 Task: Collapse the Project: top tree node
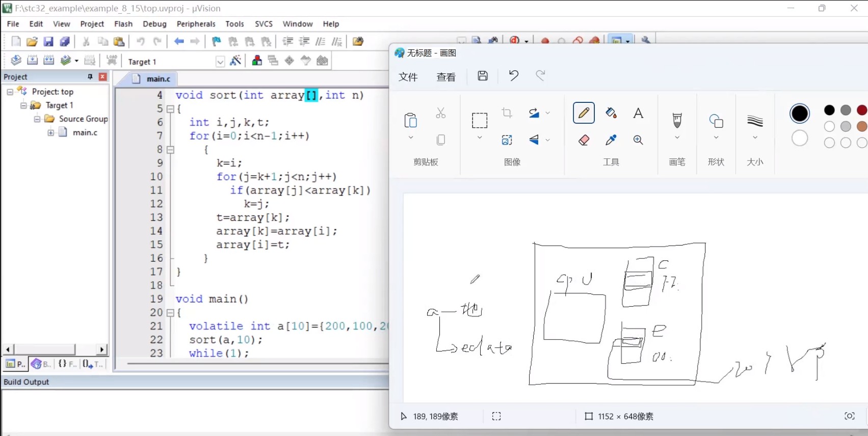point(10,92)
